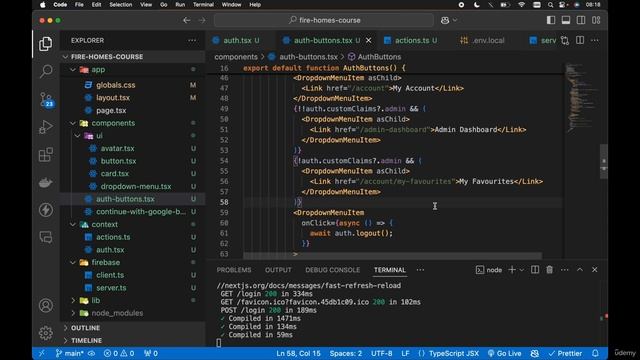Click the editor horizontal scrollbar
The image size is (640, 360).
(393, 256)
